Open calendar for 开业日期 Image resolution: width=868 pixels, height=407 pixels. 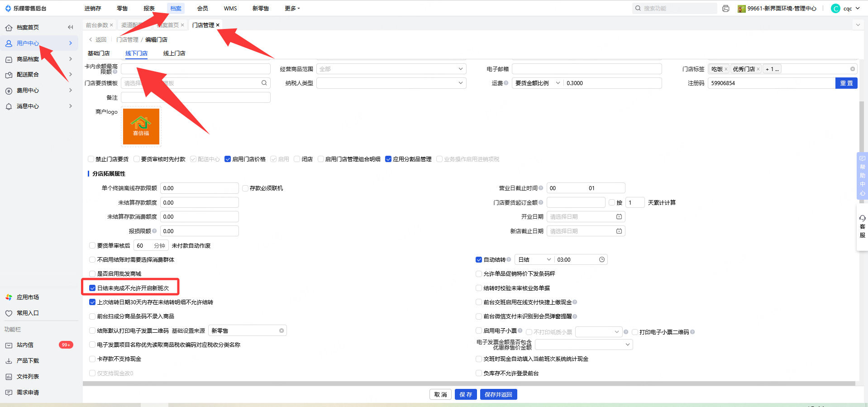[619, 217]
